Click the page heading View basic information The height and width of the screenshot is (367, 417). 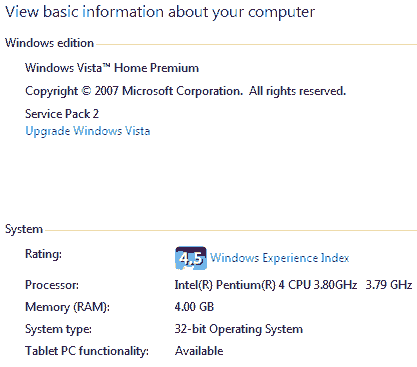(x=160, y=12)
